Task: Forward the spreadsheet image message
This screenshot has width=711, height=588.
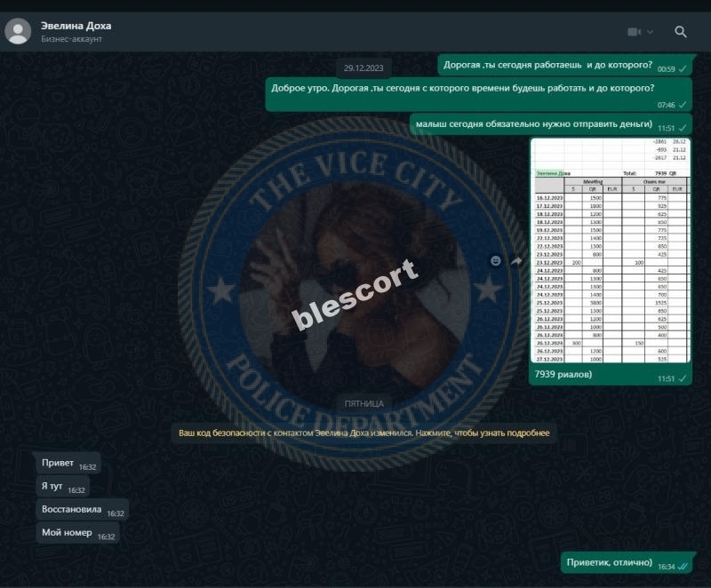Action: [x=516, y=260]
